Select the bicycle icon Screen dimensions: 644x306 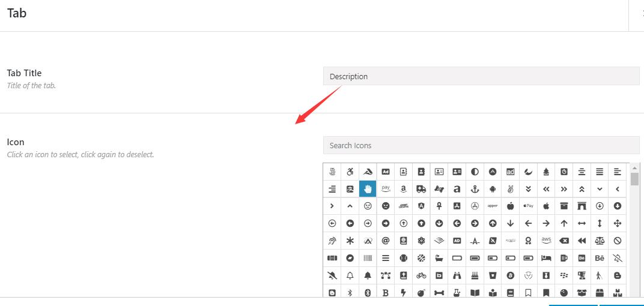[x=421, y=275]
